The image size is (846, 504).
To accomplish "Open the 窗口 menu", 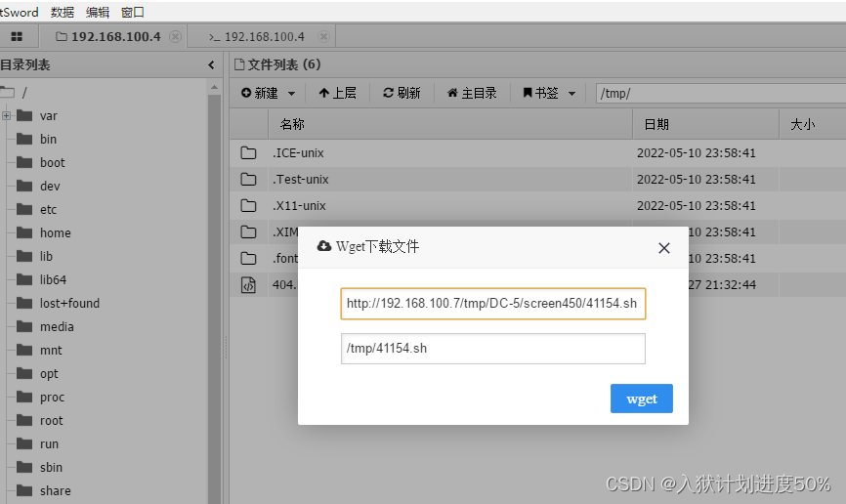I will click(x=133, y=12).
